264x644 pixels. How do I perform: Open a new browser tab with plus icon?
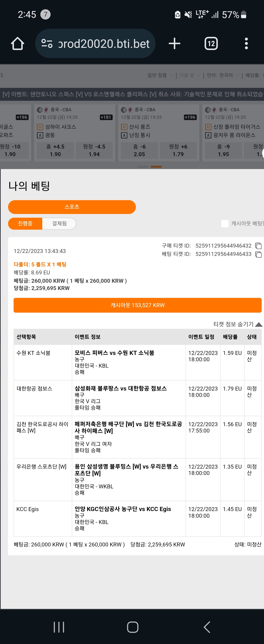(174, 43)
